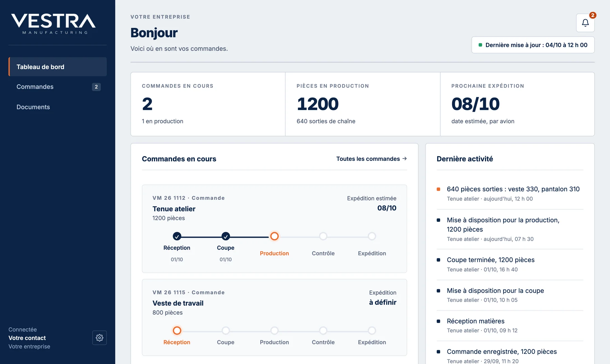This screenshot has height=364, width=610.
Task: Open settings gear in the sidebar
Action: click(x=99, y=338)
